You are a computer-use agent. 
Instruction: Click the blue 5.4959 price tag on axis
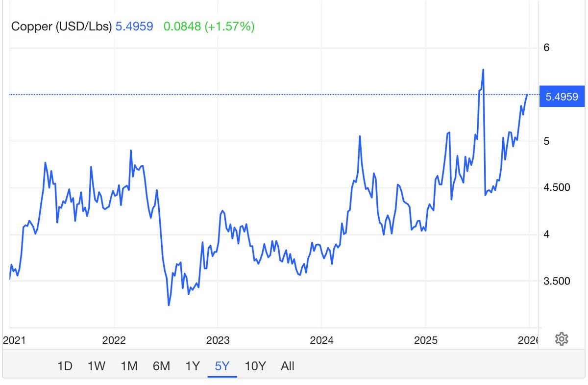coord(561,97)
